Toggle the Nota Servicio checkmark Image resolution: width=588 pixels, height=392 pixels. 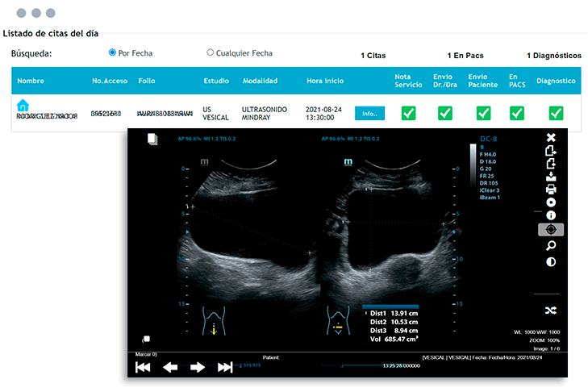(408, 113)
